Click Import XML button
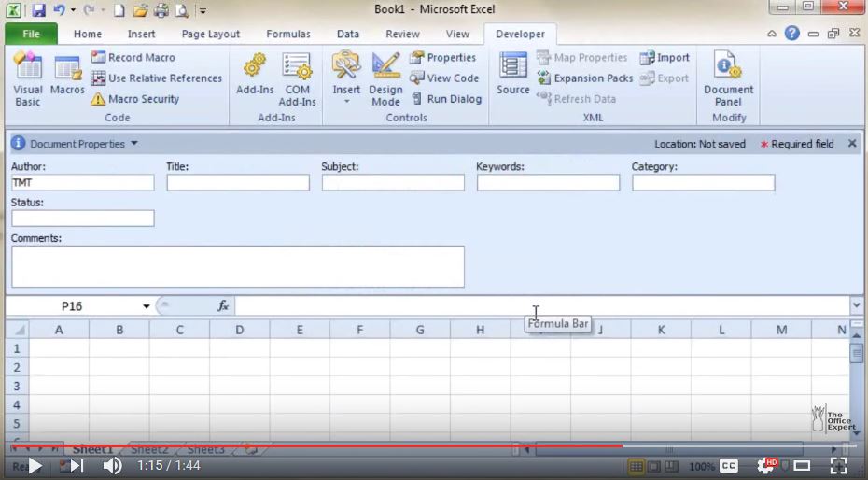This screenshot has width=868, height=480. (x=665, y=57)
